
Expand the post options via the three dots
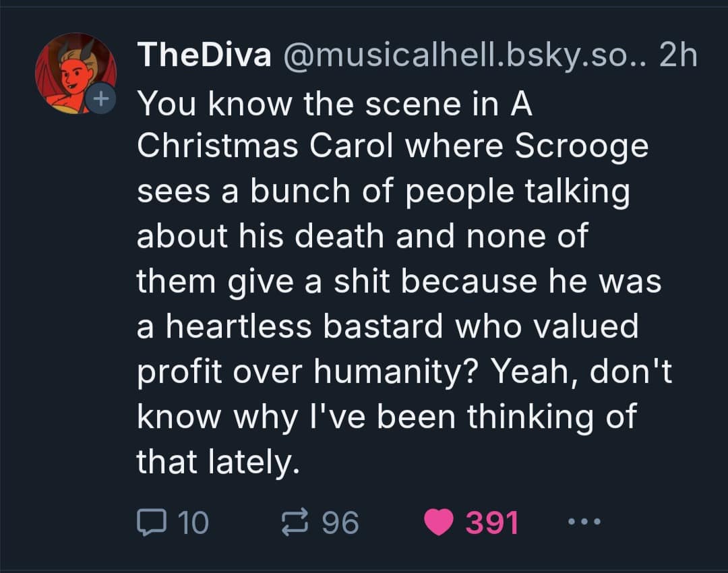(584, 521)
